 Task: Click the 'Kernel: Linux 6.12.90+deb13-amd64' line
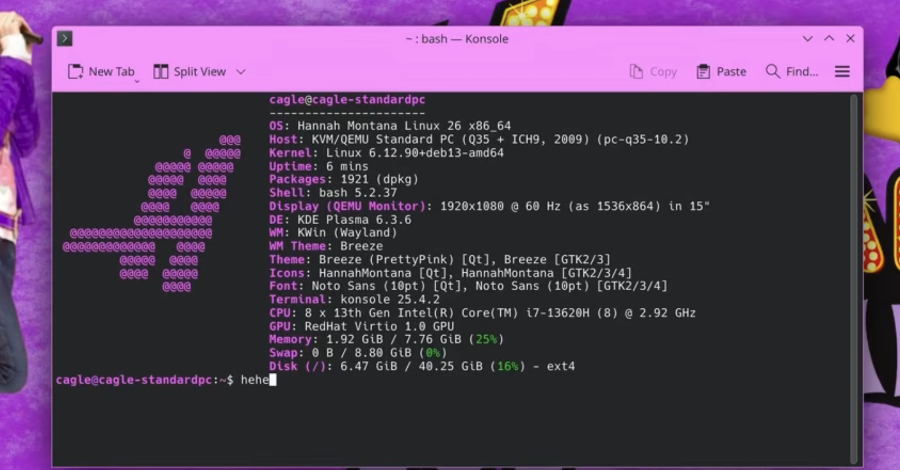[386, 153]
